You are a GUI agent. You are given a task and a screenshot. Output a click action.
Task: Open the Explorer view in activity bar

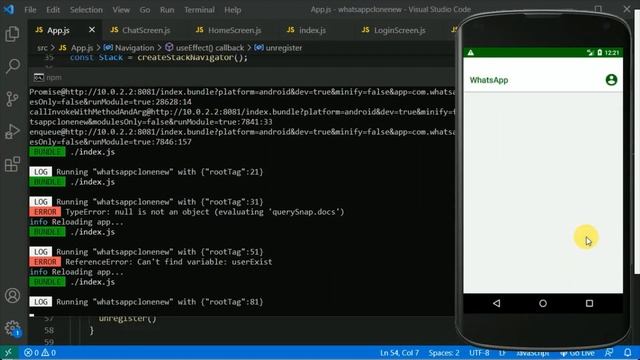(12, 34)
